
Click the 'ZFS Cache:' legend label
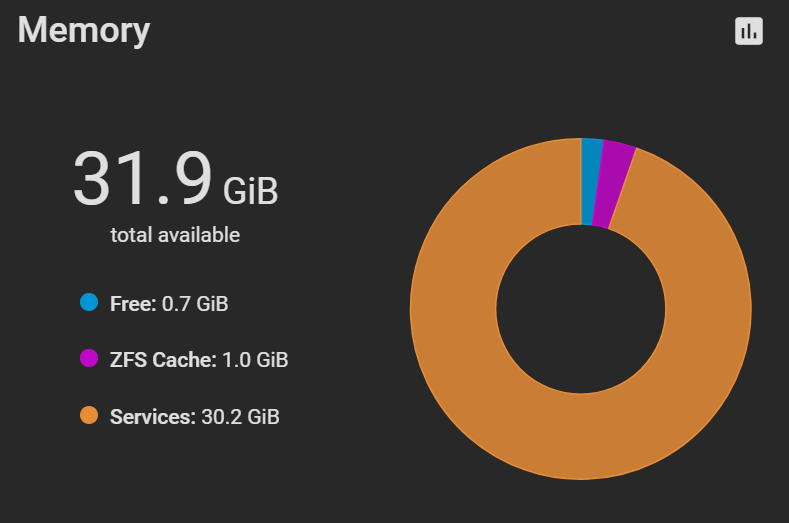(x=163, y=360)
